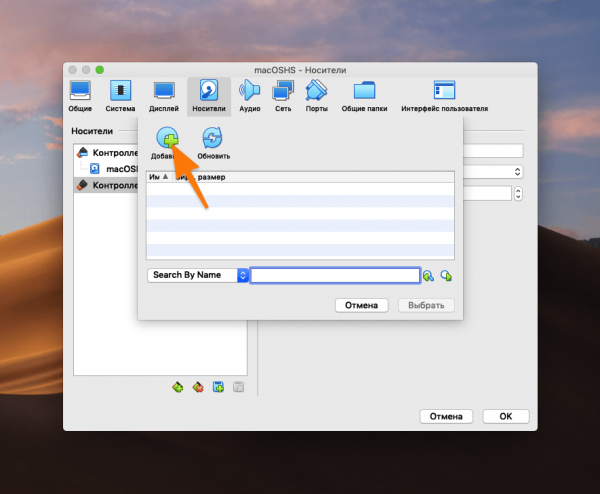
Task: Click the Выбрать button
Action: click(426, 305)
